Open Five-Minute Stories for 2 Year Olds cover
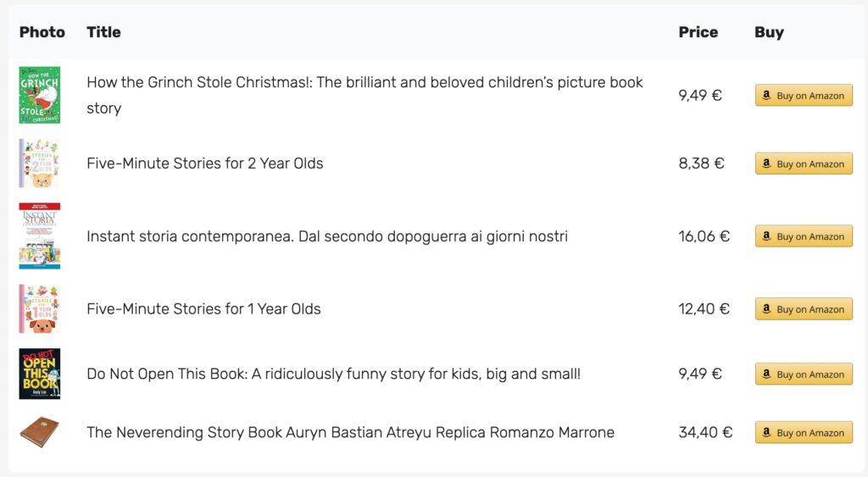Viewport: 868px width, 477px height. pos(39,164)
